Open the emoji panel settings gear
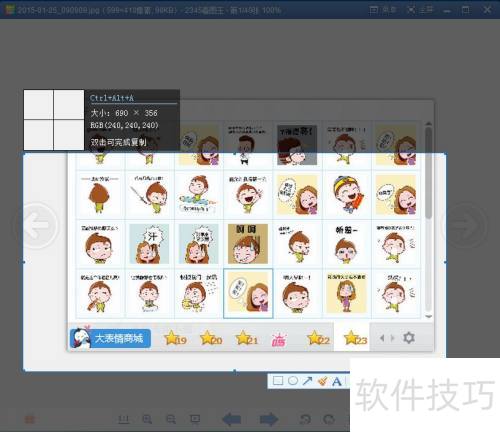 click(409, 338)
